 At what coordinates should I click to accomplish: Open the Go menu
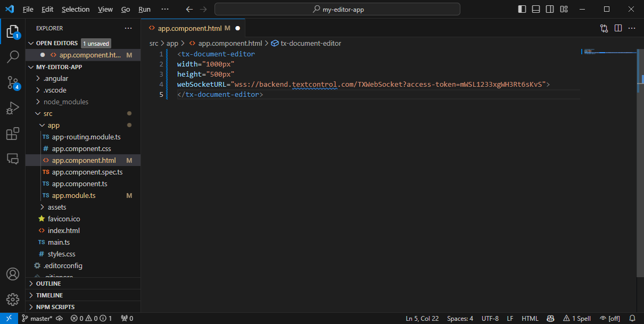pos(126,9)
